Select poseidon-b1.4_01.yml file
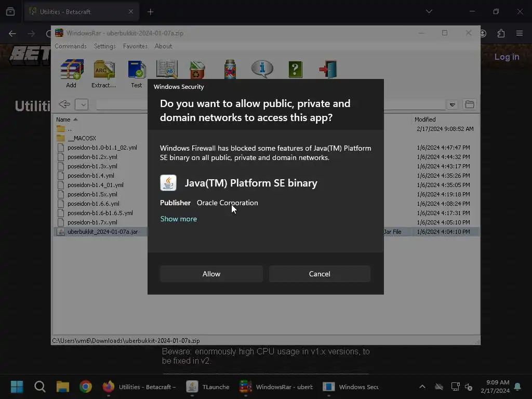532x399 pixels. click(96, 185)
